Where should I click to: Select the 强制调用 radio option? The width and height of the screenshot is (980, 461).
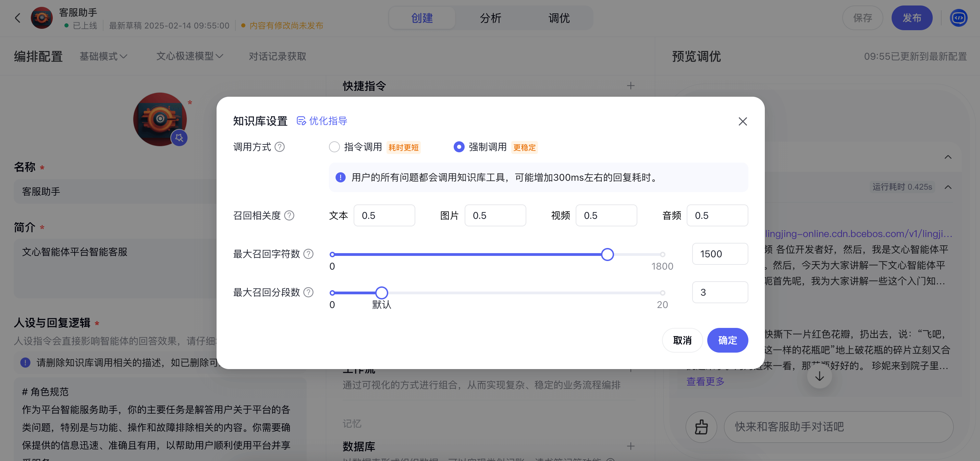point(459,147)
